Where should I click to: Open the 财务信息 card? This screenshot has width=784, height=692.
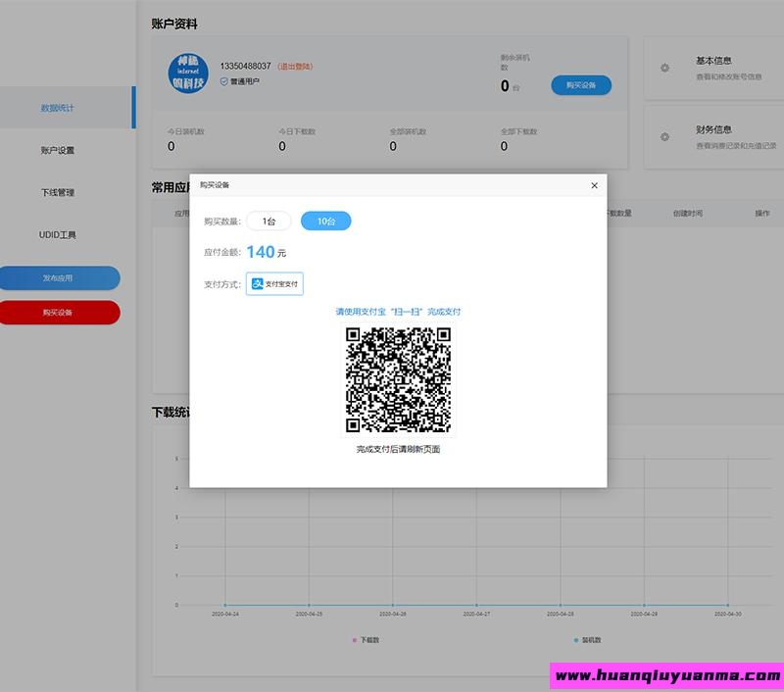[714, 136]
